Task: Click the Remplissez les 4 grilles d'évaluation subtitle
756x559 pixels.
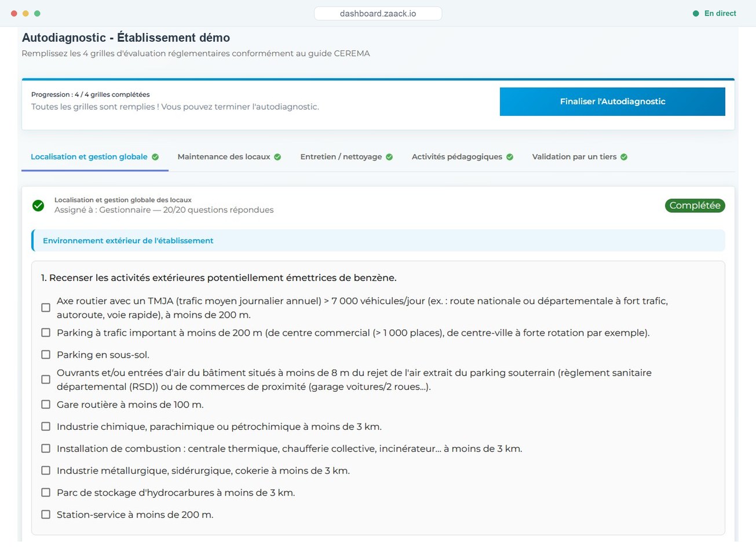Action: click(196, 53)
